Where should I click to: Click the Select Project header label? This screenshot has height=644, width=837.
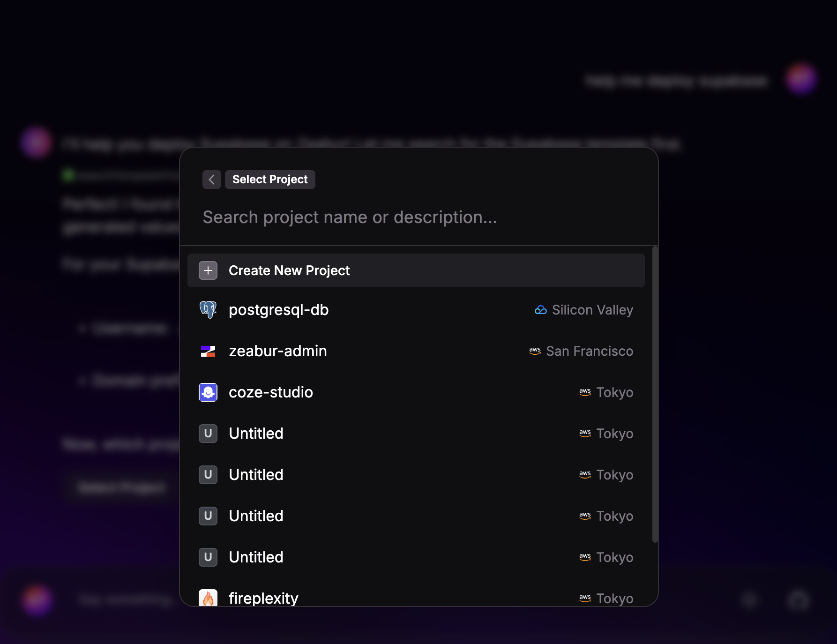(270, 179)
